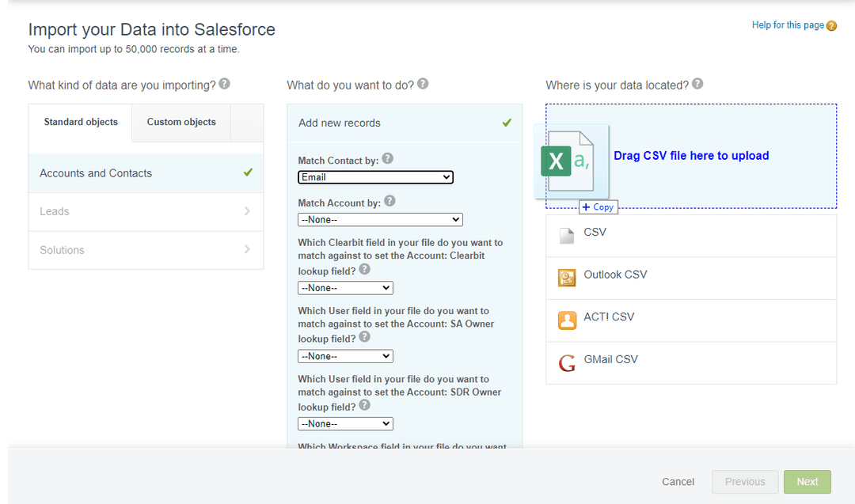Expand the Leads data type row
Image resolution: width=855 pixels, height=504 pixels.
click(146, 211)
